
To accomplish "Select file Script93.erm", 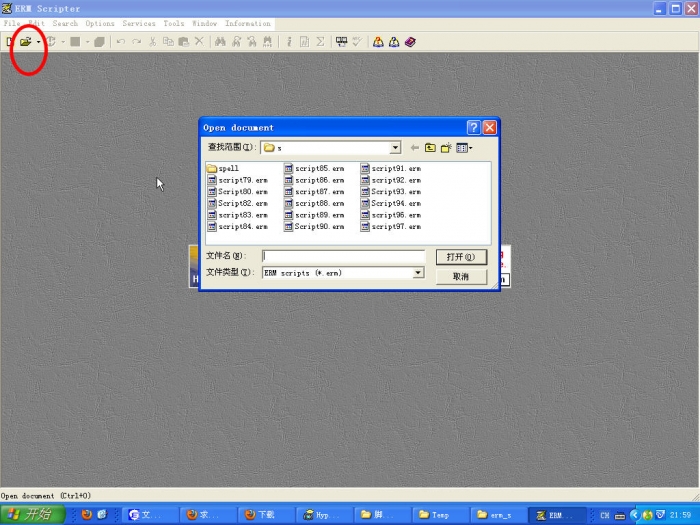I will (x=391, y=192).
